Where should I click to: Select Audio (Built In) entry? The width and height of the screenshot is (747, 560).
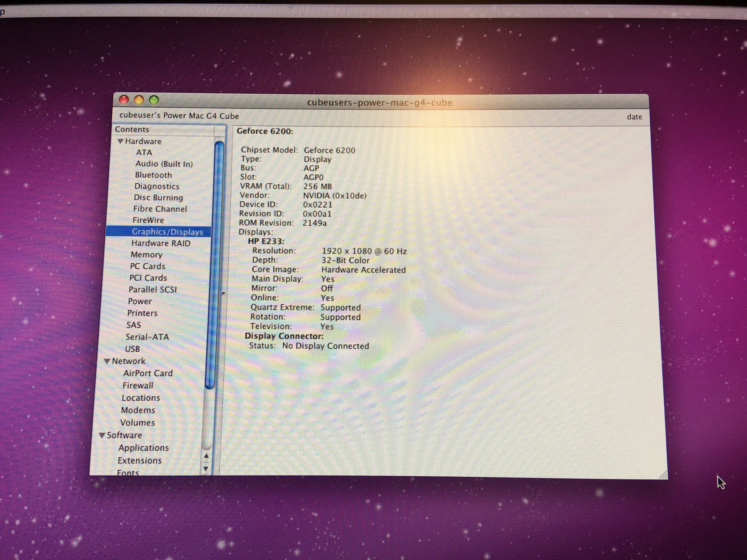[x=164, y=164]
